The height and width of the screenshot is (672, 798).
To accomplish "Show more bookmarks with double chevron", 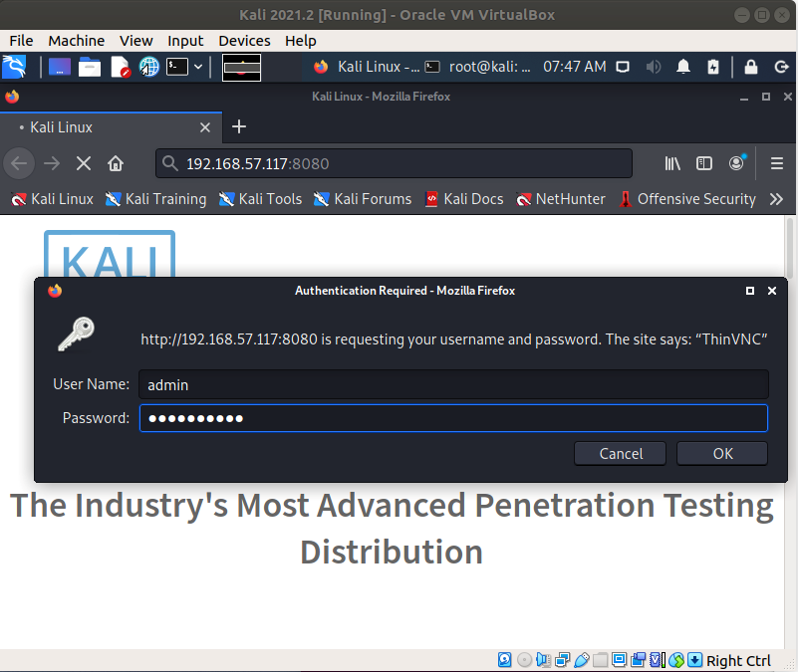I will [x=776, y=199].
